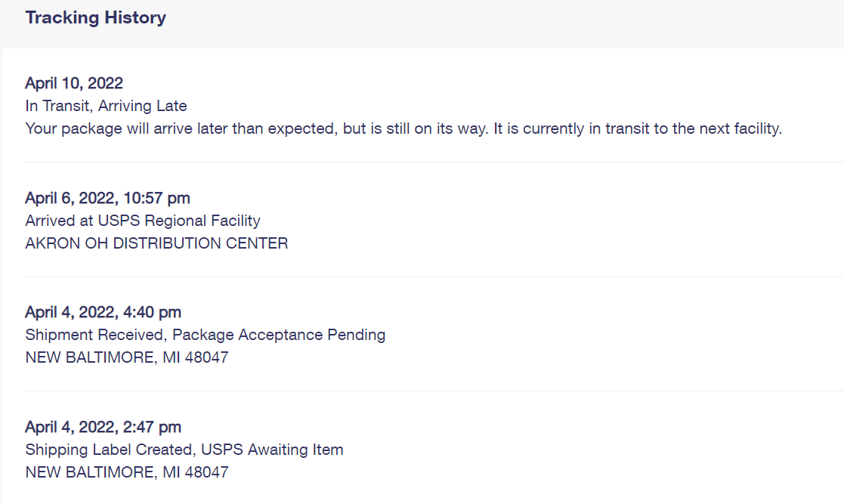Screen dimensions: 844x504
Task: Click the Tracking History heading
Action: click(95, 18)
